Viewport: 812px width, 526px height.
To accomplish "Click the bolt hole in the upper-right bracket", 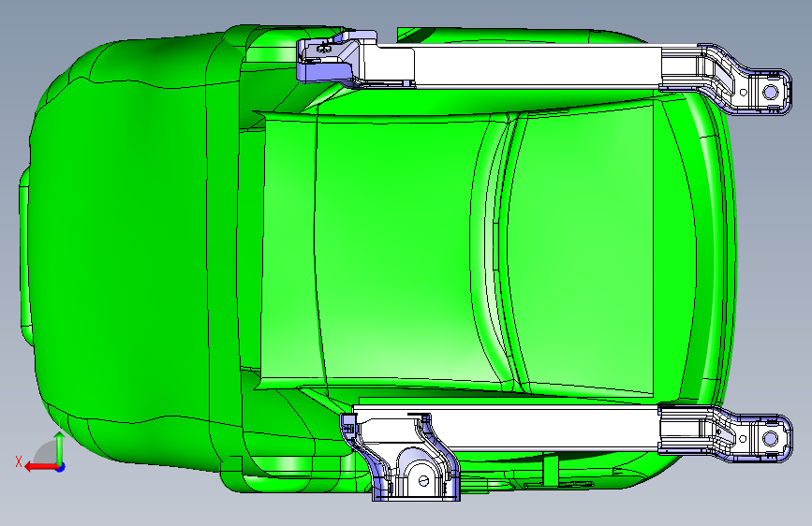I will pos(771,92).
